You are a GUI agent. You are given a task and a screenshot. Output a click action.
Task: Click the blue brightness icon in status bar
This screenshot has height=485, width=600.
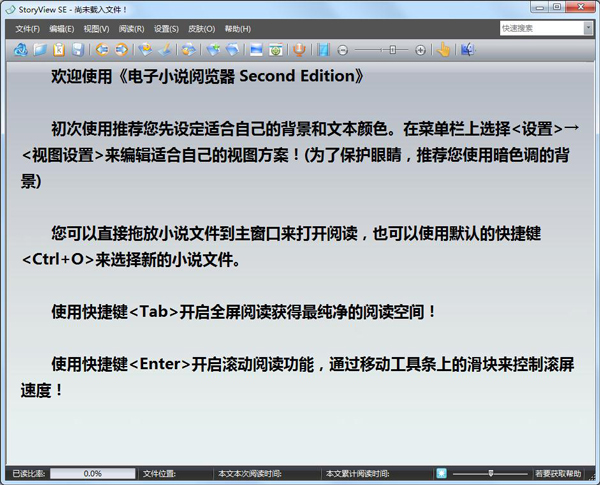[441, 474]
